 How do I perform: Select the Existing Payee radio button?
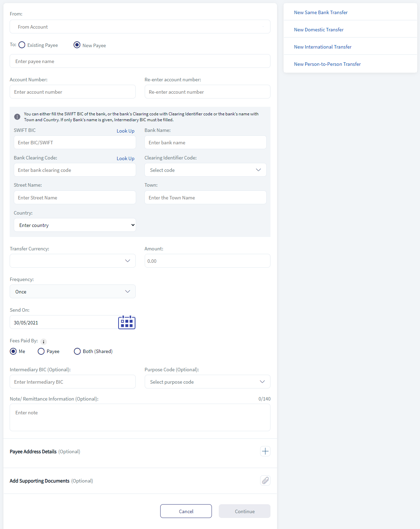22,45
